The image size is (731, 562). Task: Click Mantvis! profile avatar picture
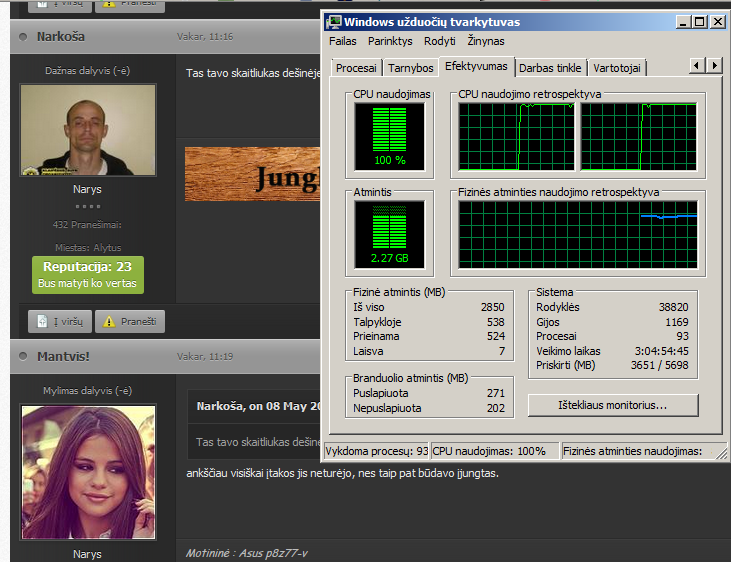point(88,472)
